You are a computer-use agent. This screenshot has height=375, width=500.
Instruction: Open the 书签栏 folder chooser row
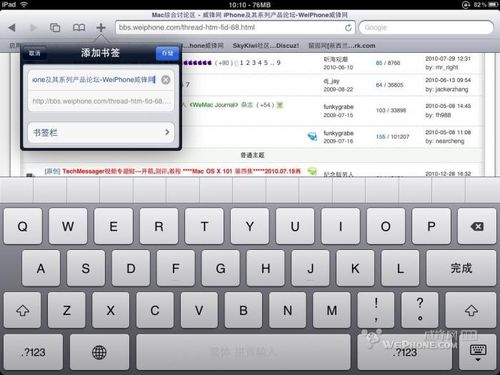pos(100,133)
